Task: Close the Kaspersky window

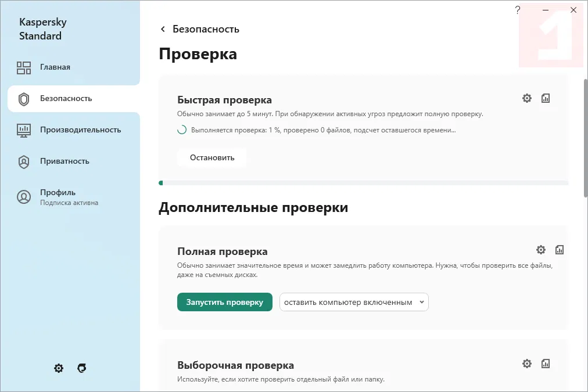Action: (573, 10)
